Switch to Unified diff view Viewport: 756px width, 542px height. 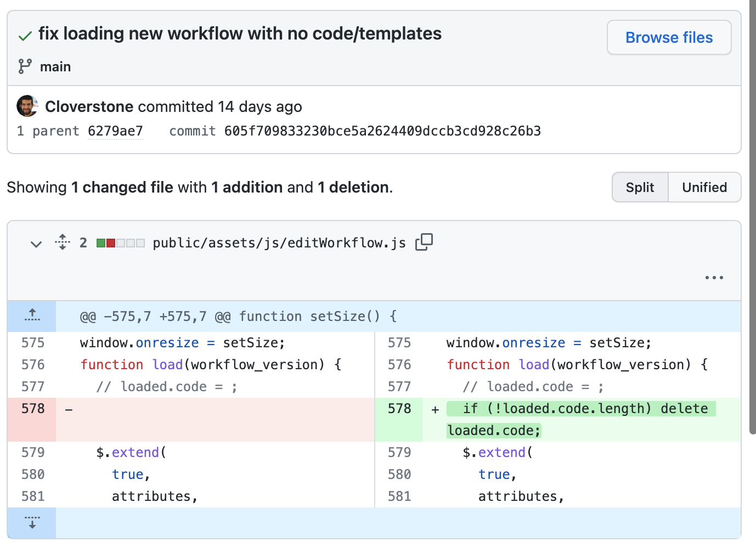pos(704,187)
